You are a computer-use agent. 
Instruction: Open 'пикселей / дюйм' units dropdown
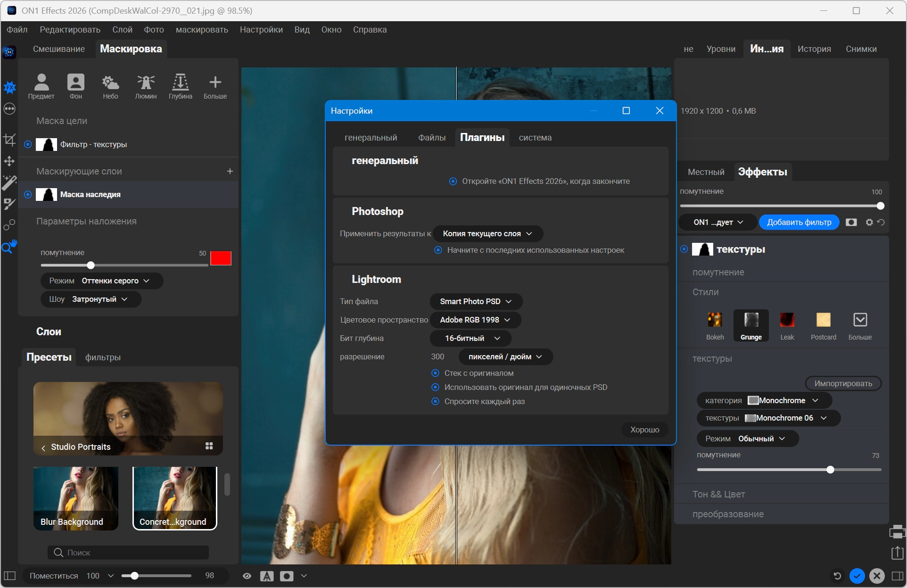(x=505, y=357)
